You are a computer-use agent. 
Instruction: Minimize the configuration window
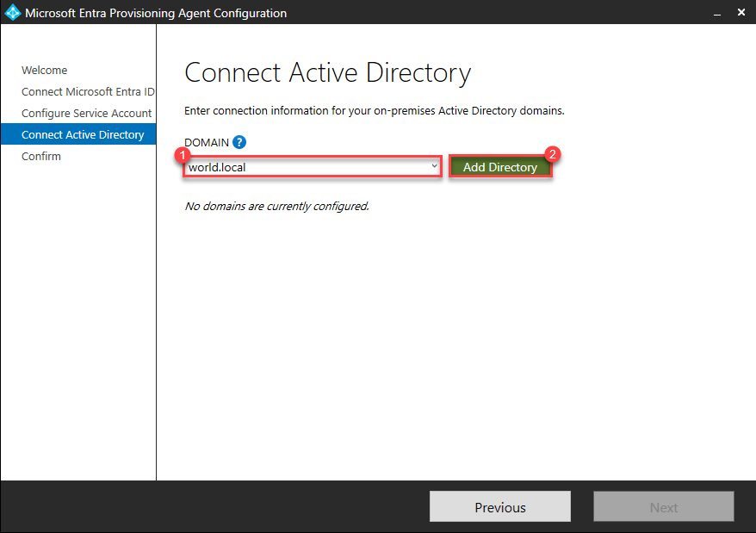pyautogui.click(x=717, y=13)
